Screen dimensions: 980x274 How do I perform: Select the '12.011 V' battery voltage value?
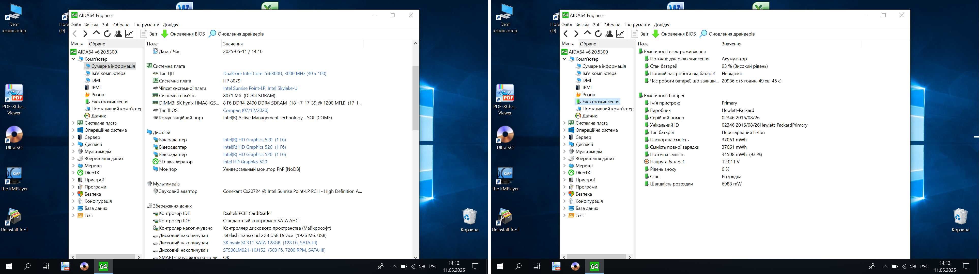730,162
